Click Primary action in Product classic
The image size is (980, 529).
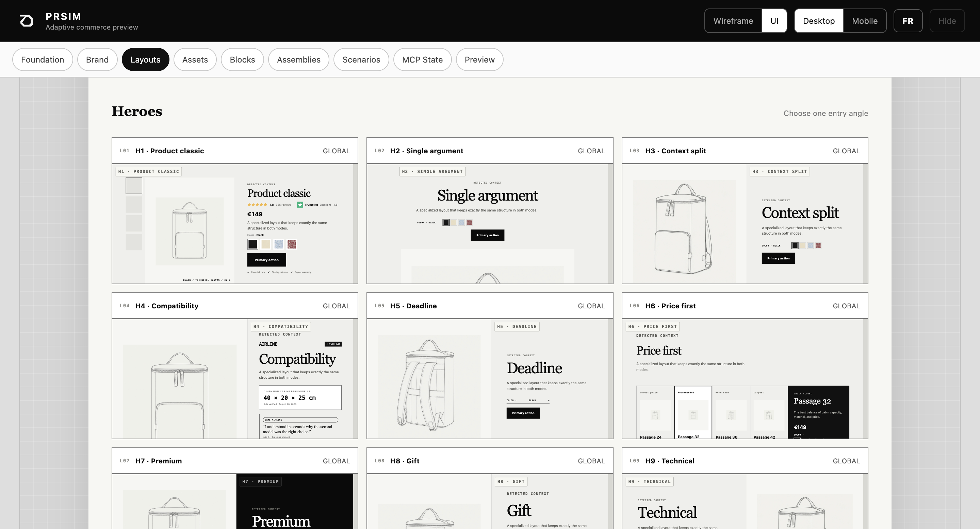tap(267, 260)
